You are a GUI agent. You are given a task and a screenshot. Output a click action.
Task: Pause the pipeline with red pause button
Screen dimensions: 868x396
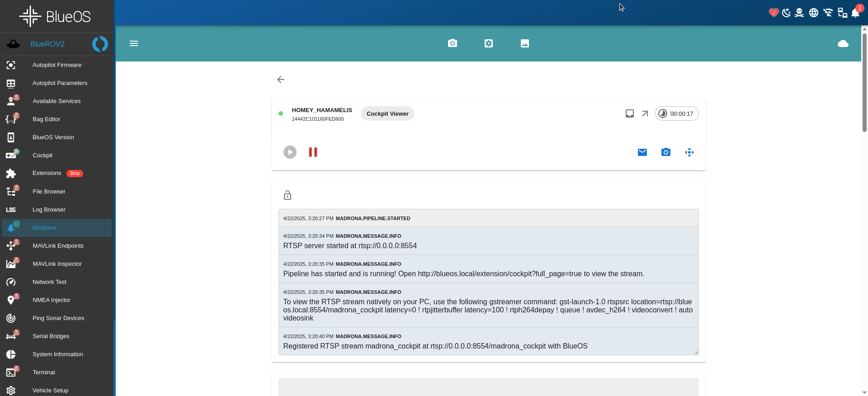click(x=313, y=152)
